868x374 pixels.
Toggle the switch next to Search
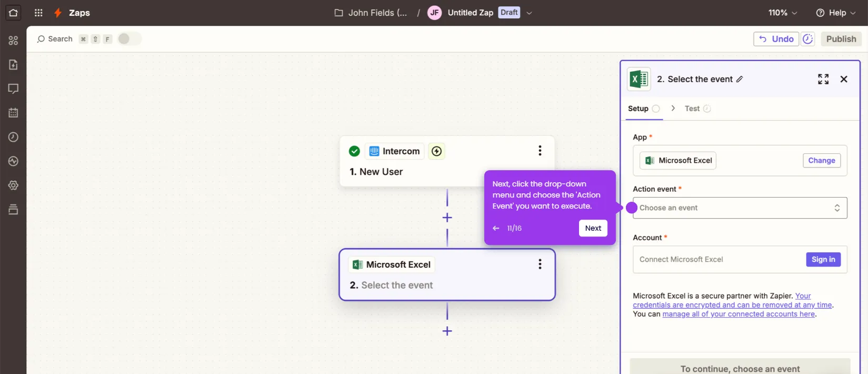[x=129, y=39]
